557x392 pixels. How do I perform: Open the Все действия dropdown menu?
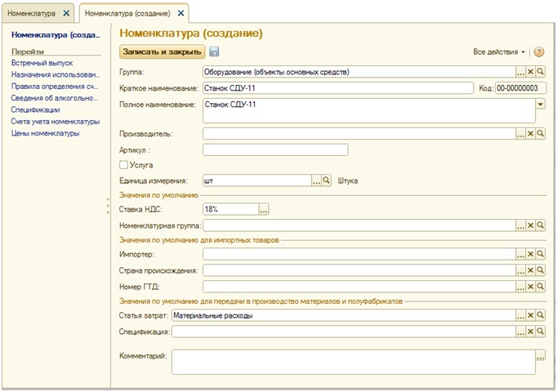coord(499,52)
